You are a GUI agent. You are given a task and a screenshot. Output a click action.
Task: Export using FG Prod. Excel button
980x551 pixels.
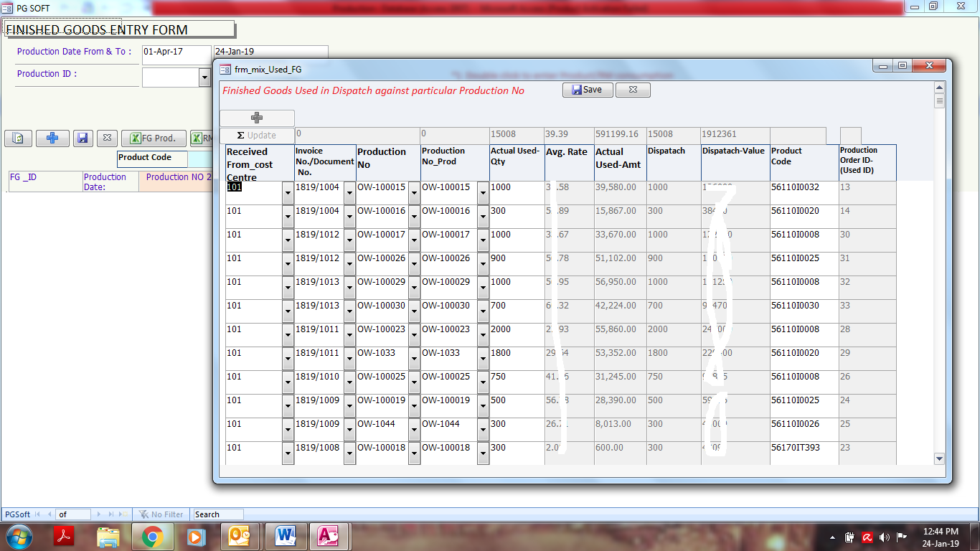154,138
